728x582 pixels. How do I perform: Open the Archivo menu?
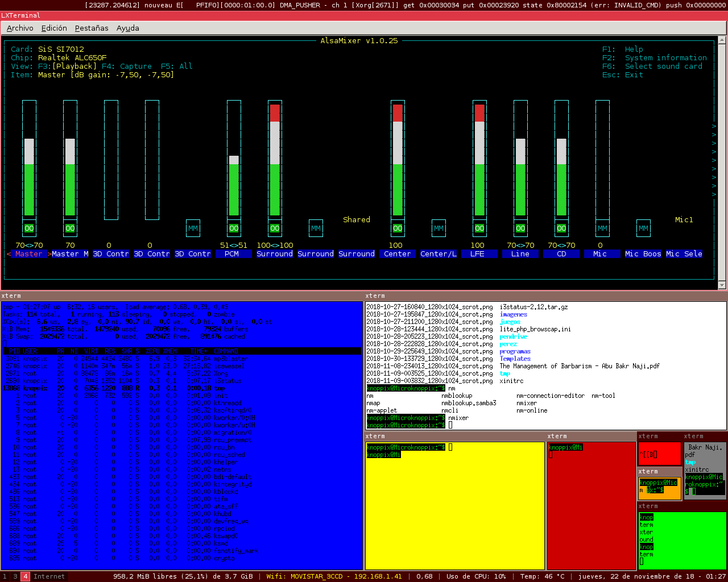(x=20, y=28)
